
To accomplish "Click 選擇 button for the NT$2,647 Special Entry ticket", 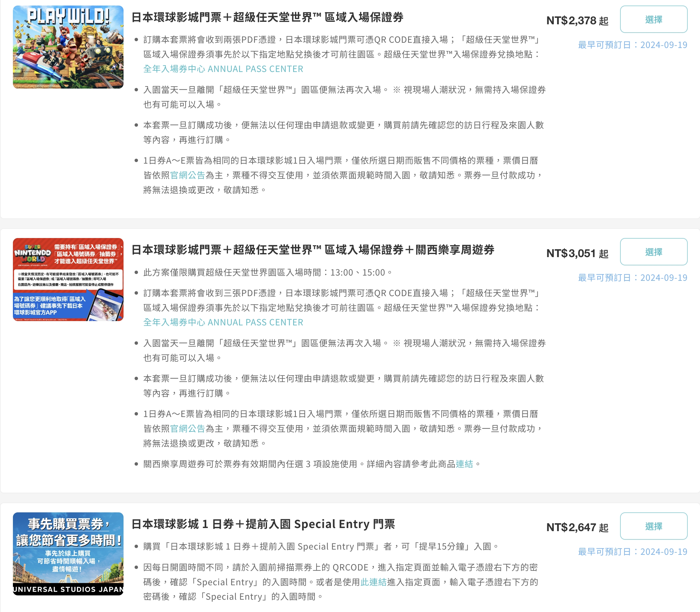I will 653,526.
